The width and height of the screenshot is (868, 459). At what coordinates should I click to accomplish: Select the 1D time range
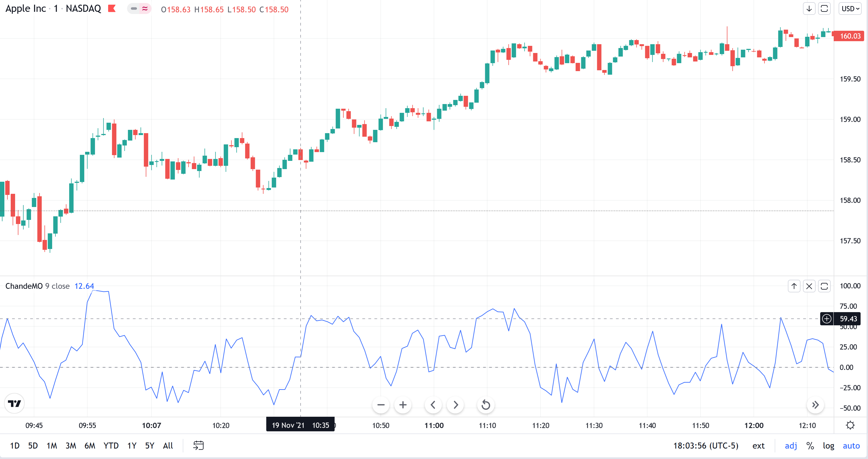click(15, 446)
